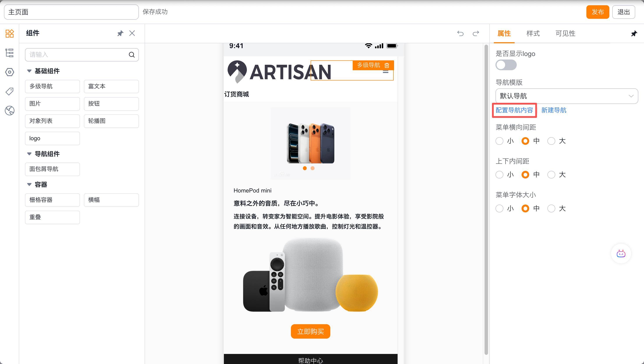The image size is (644, 364).
Task: Click the 发布 button
Action: point(597,12)
